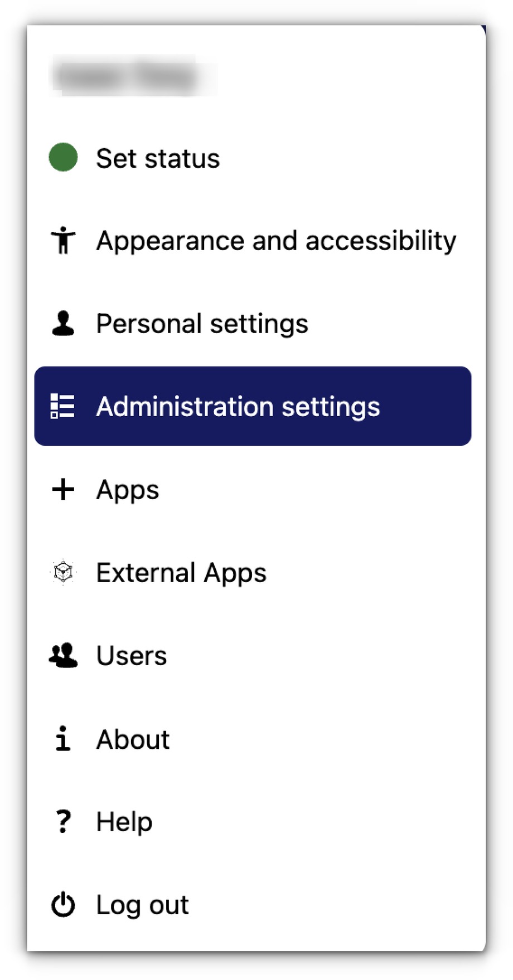Click the About info icon

click(x=63, y=739)
